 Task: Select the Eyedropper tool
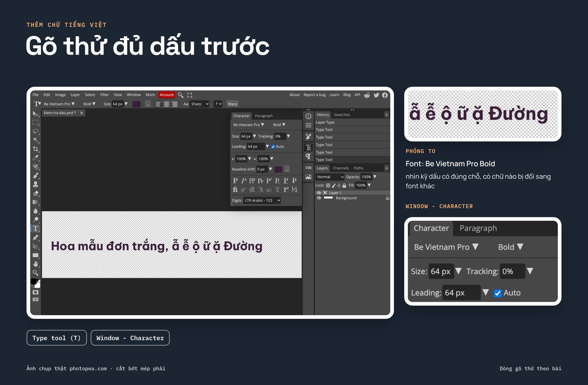(36, 158)
